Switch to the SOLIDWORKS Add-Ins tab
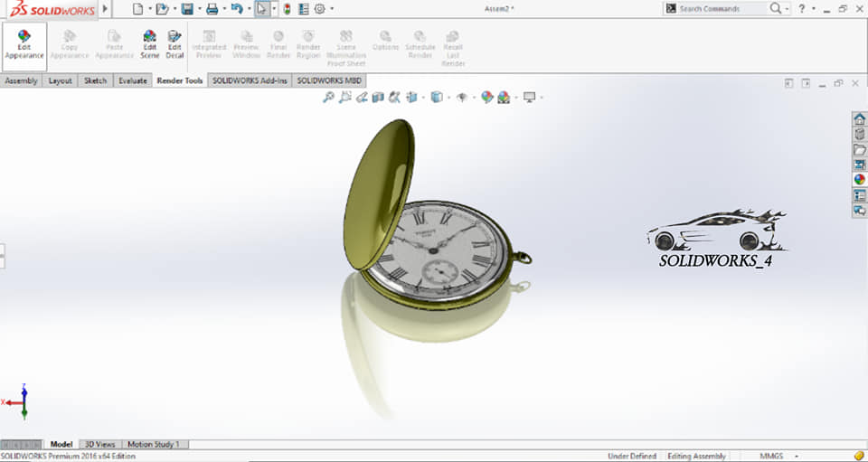The image size is (868, 462). (250, 80)
